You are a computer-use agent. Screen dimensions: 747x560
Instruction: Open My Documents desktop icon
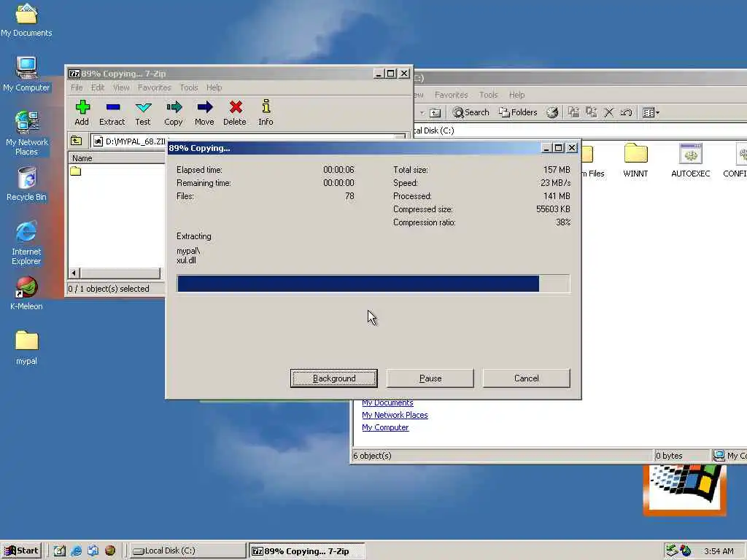[x=26, y=20]
